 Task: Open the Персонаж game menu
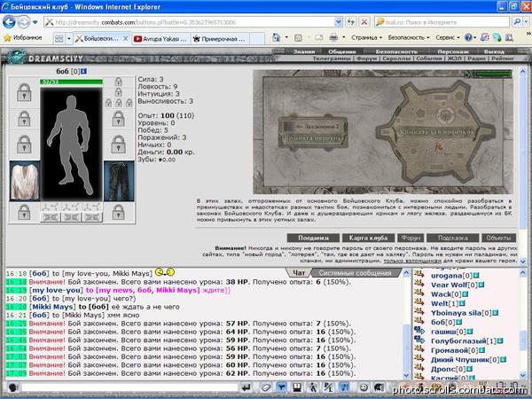point(453,51)
